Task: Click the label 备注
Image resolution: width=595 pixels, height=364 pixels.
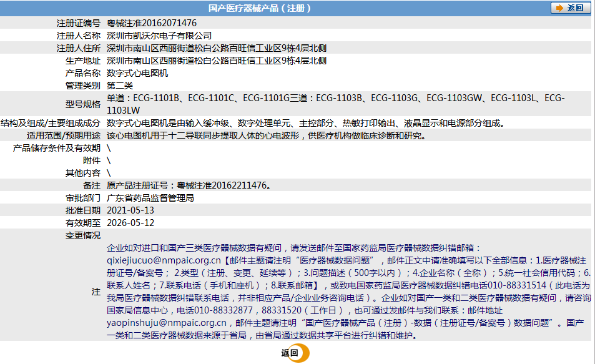Action: (92, 185)
